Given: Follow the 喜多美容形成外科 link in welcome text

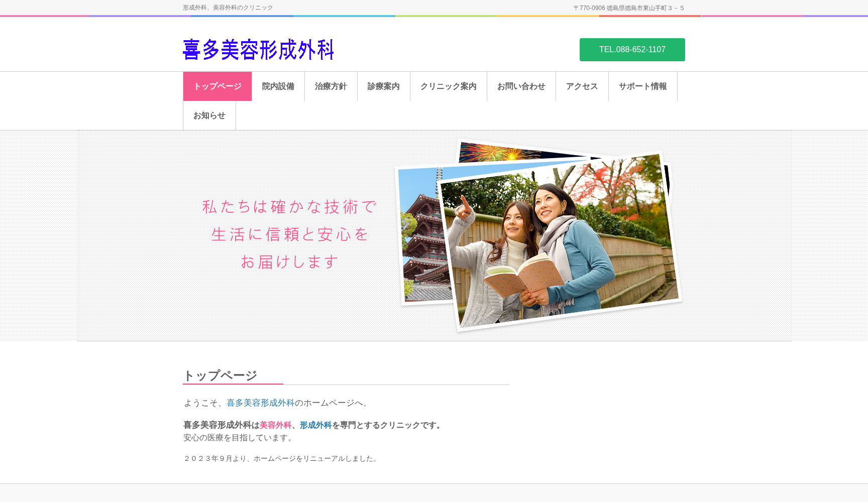Looking at the screenshot, I should pyautogui.click(x=259, y=402).
